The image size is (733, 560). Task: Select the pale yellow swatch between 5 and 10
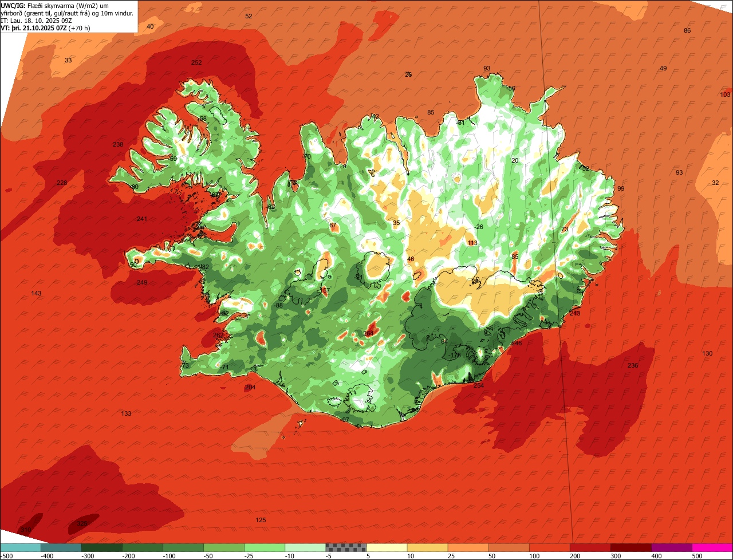point(386,547)
